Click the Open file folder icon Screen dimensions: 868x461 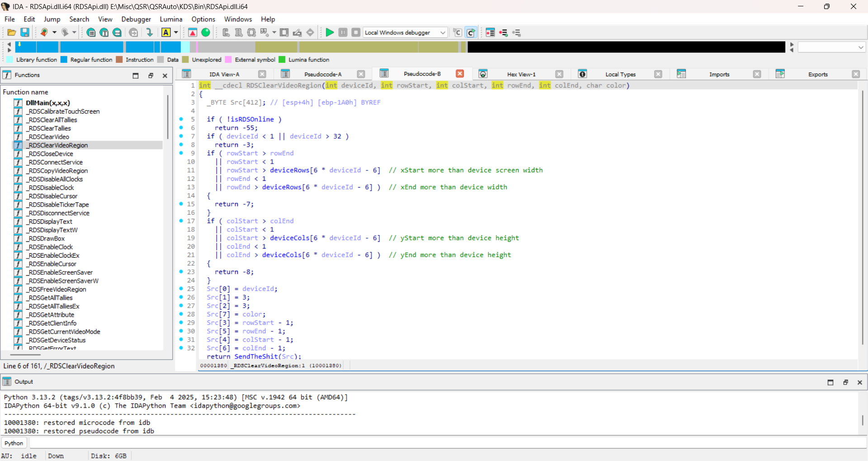[12, 33]
